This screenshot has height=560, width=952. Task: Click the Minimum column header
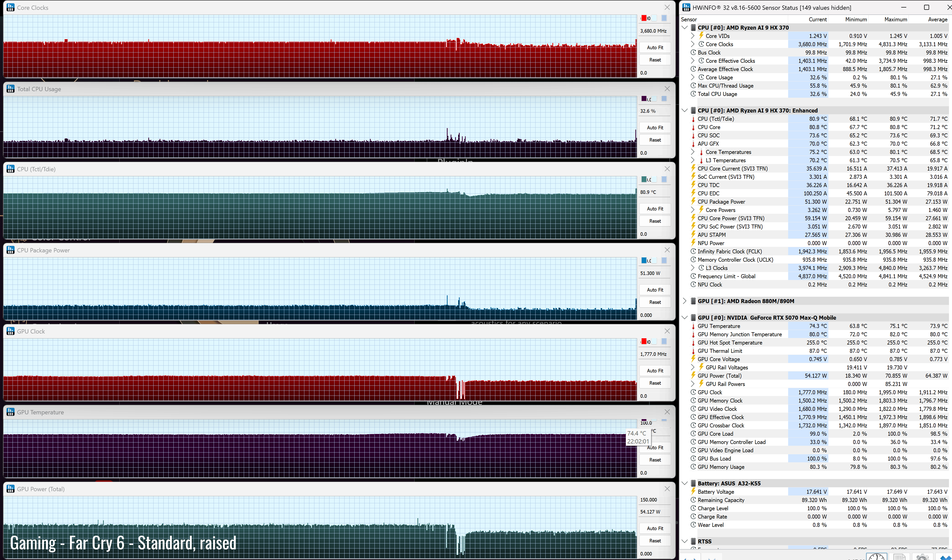[848, 19]
